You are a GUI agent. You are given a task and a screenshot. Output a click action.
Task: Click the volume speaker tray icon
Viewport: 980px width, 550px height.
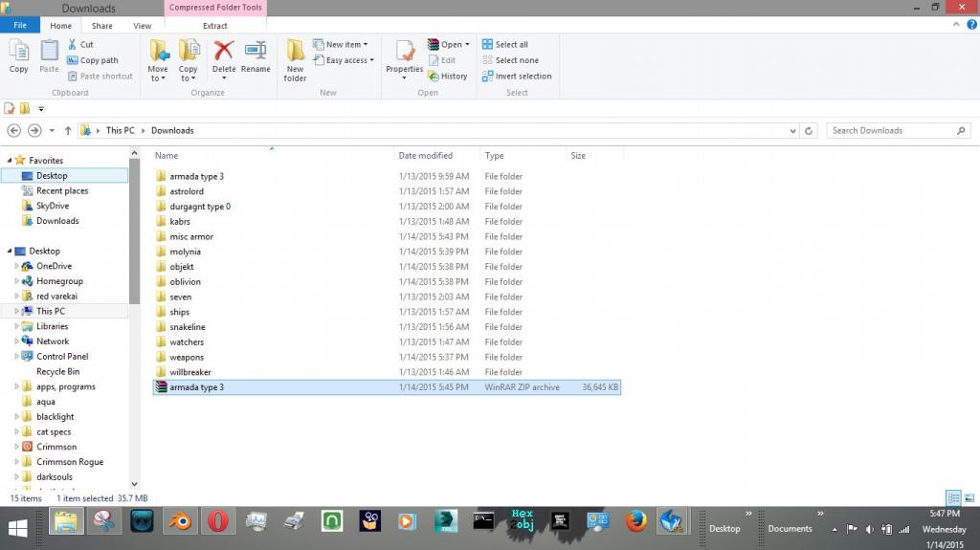(869, 529)
